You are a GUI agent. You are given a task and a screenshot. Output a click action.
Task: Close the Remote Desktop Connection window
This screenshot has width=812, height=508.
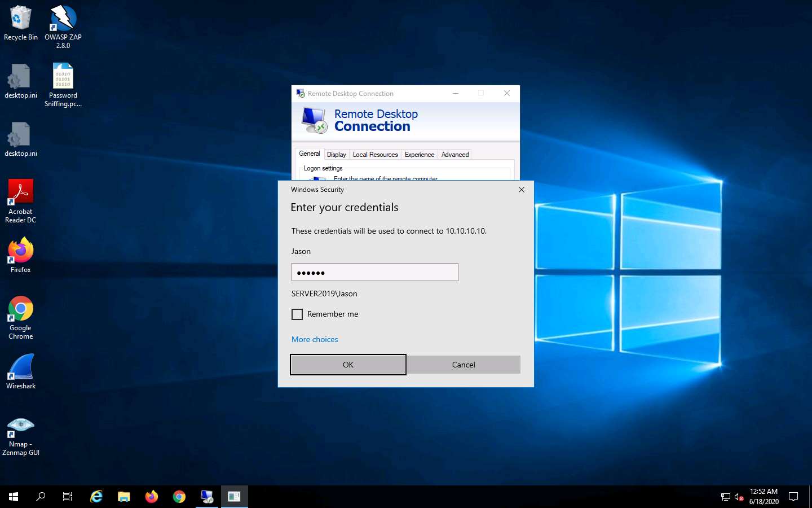[x=507, y=93]
